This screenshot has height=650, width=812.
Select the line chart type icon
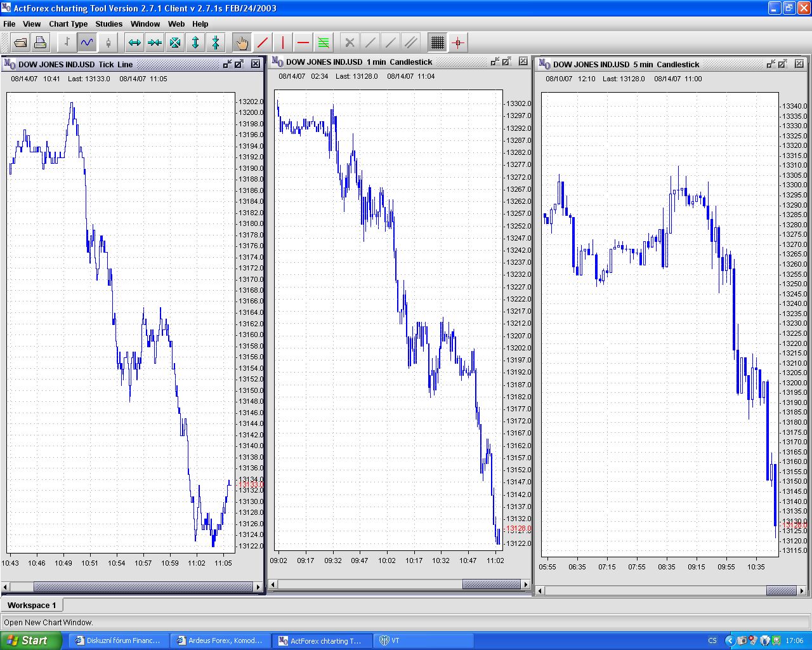click(87, 43)
